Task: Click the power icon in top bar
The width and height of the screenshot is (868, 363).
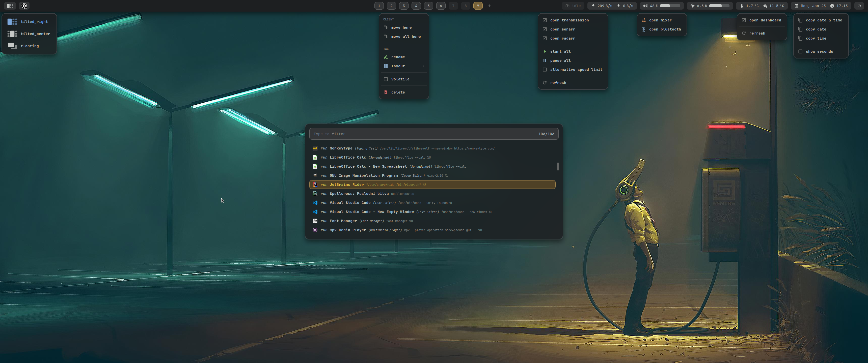Action: point(859,6)
